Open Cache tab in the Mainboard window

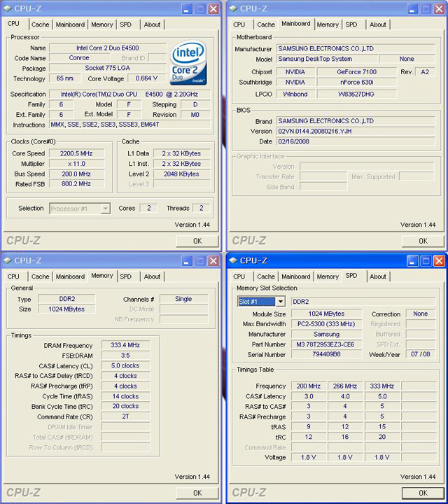click(266, 24)
